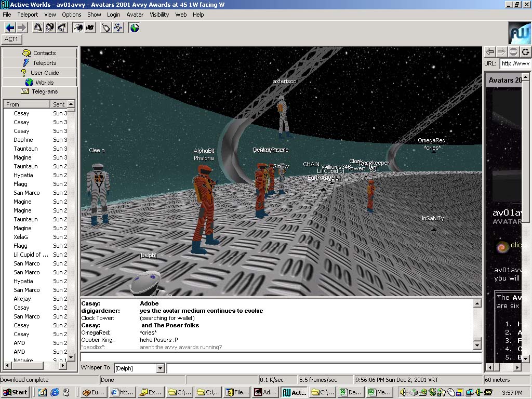Go back in the web panel
The width and height of the screenshot is (532, 399).
(489, 51)
